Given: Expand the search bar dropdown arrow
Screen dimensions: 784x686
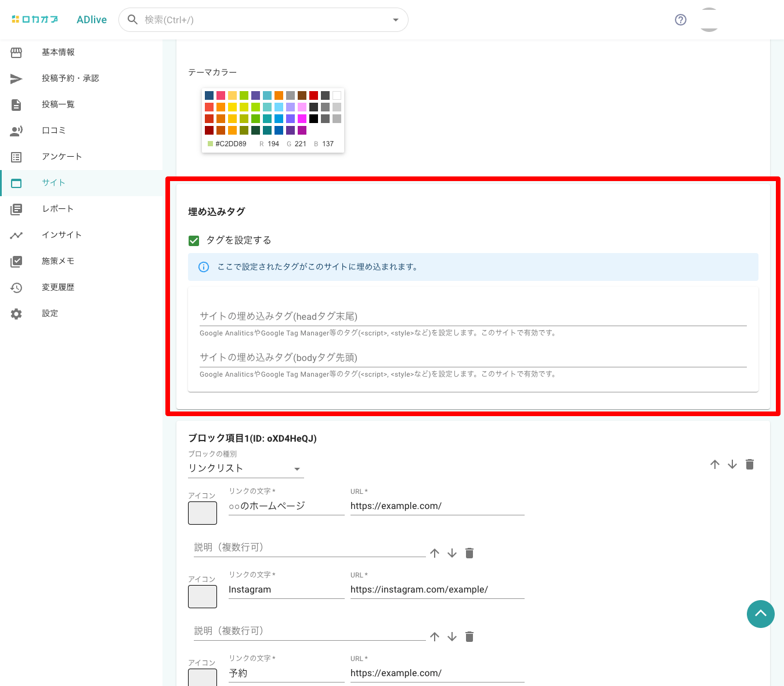Looking at the screenshot, I should (396, 20).
